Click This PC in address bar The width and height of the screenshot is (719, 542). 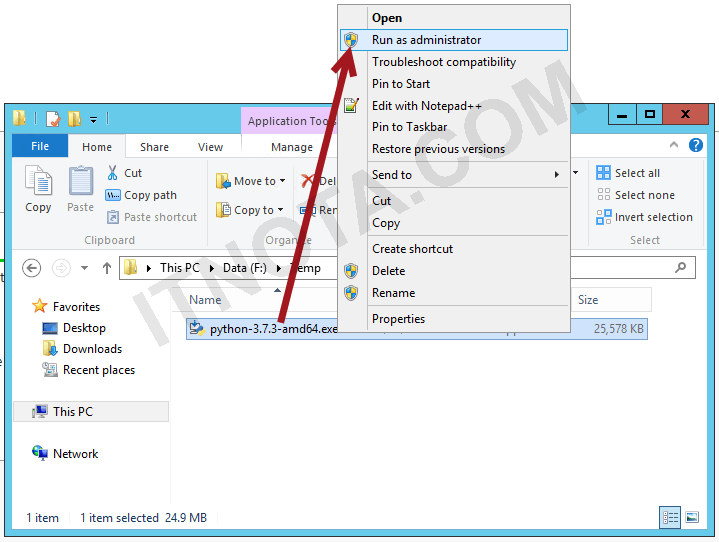click(180, 268)
